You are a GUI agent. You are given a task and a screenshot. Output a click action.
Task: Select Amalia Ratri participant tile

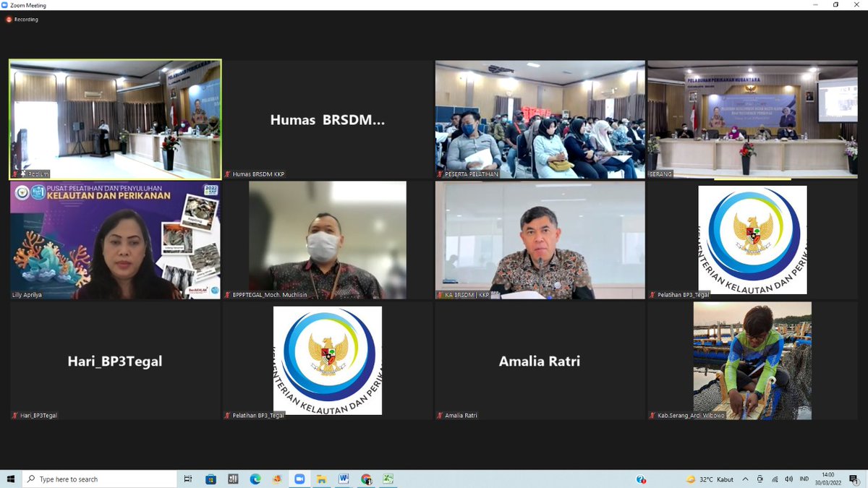point(540,361)
